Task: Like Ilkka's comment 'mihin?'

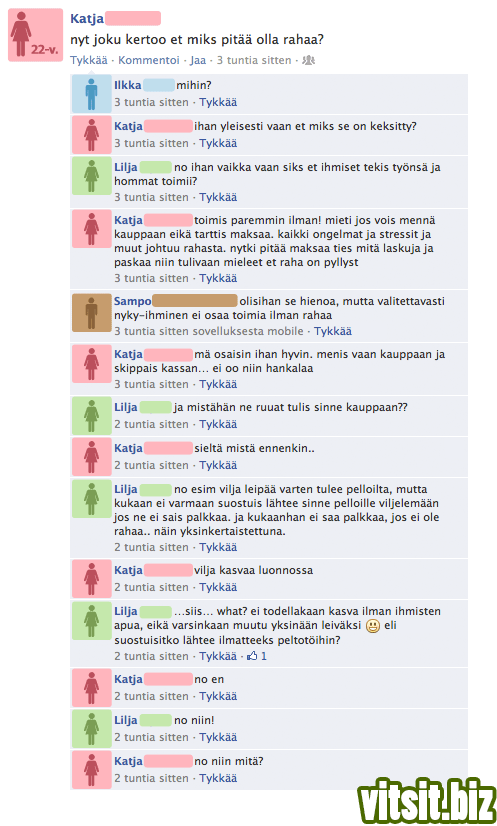Action: click(218, 102)
